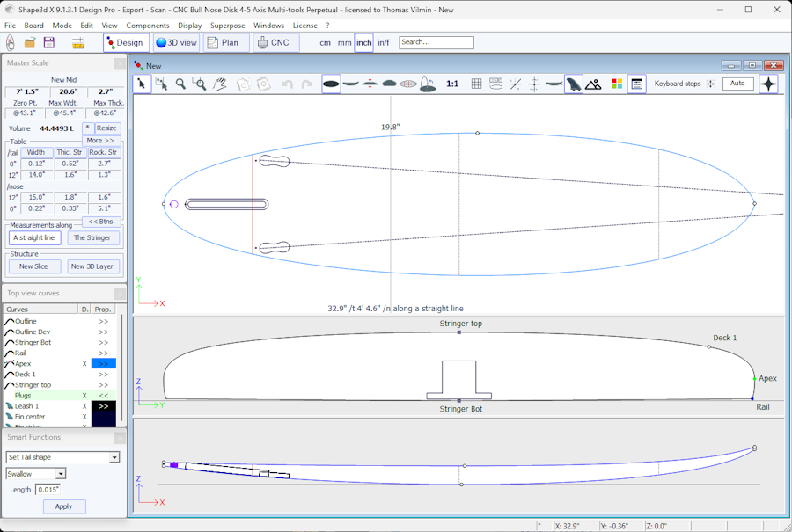Click the save floppy disk icon
The width and height of the screenshot is (792, 532).
click(x=49, y=42)
